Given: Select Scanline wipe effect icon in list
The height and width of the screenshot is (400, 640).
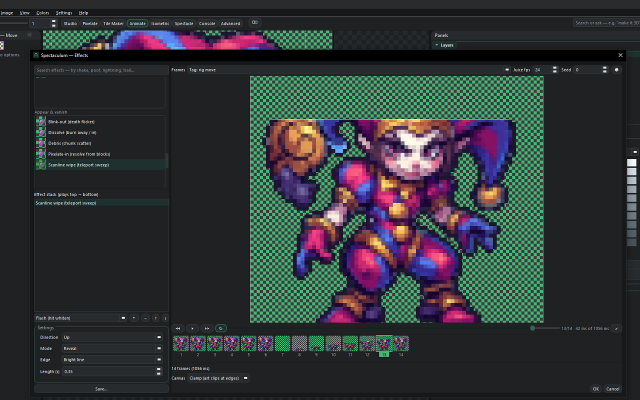Looking at the screenshot, I should pyautogui.click(x=41, y=164).
